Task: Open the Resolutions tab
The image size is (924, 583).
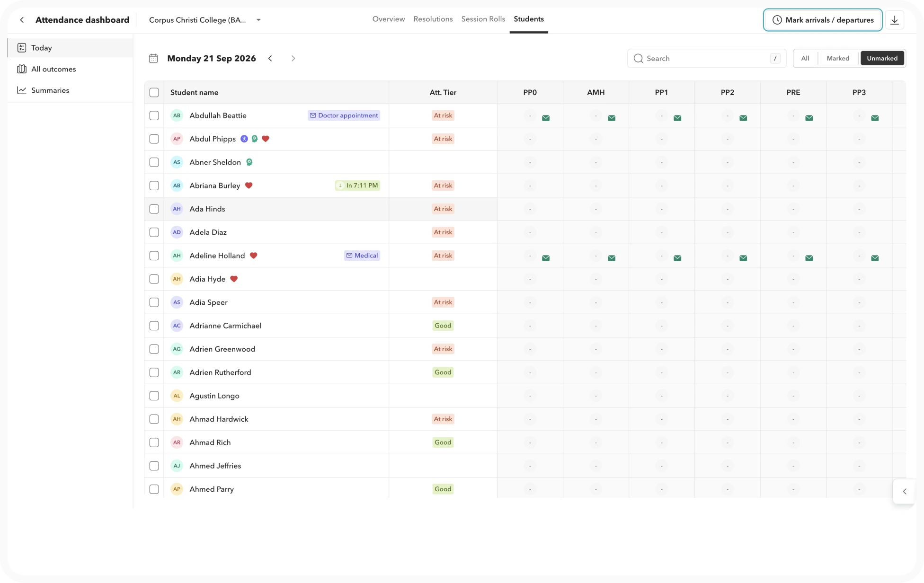Action: point(433,19)
